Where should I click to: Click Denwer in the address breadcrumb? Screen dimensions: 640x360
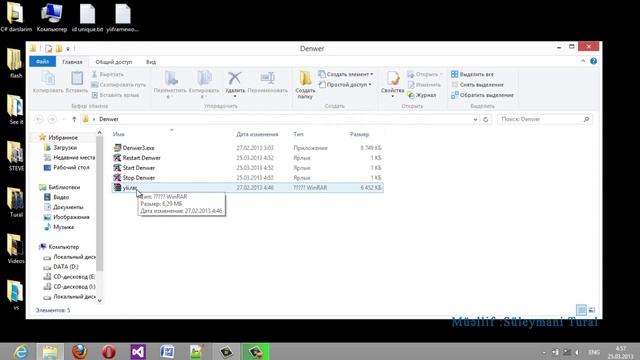tap(109, 119)
